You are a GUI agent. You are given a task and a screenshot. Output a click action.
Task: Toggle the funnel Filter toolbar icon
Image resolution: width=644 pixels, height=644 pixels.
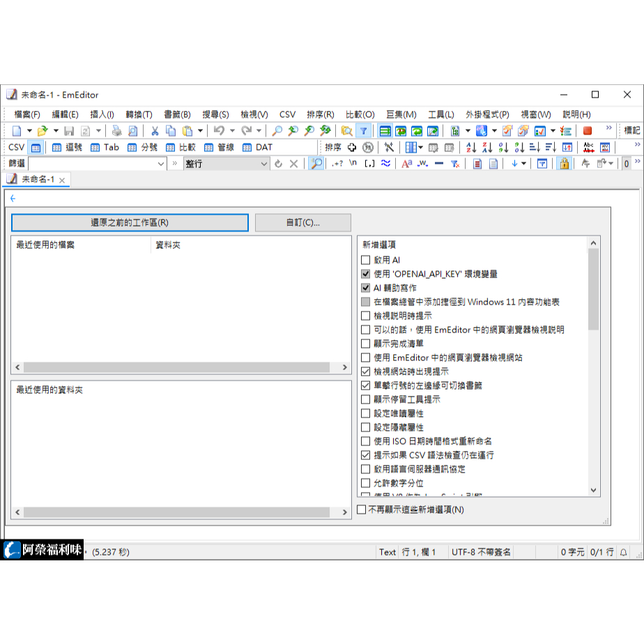[x=364, y=131]
